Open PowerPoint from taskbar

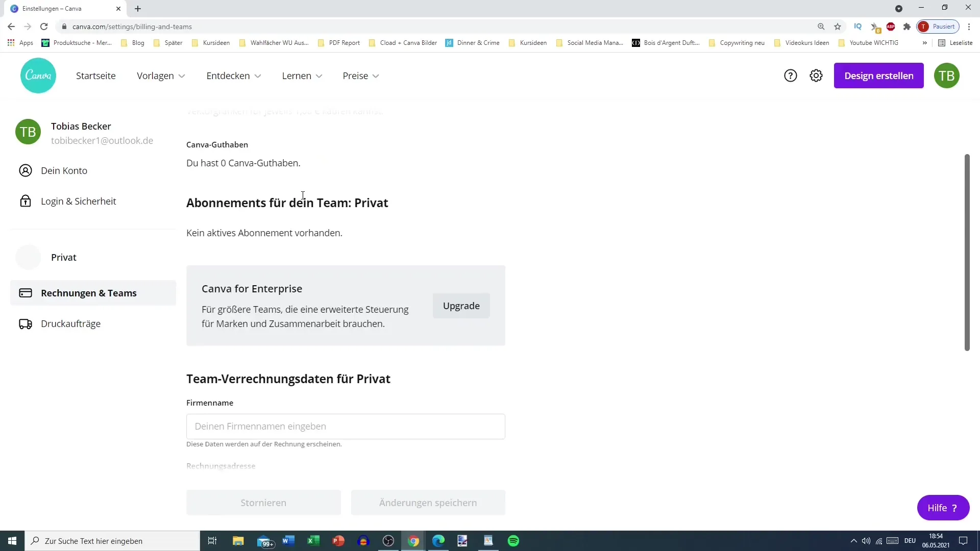[338, 541]
